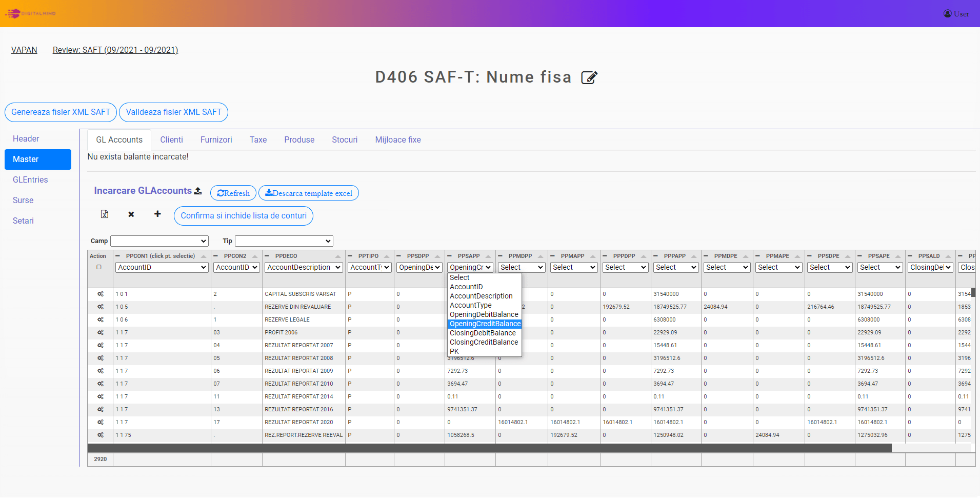Collapse PPTIPO column with minus toggle
Screen dimensions: 980x500
[x=350, y=256]
